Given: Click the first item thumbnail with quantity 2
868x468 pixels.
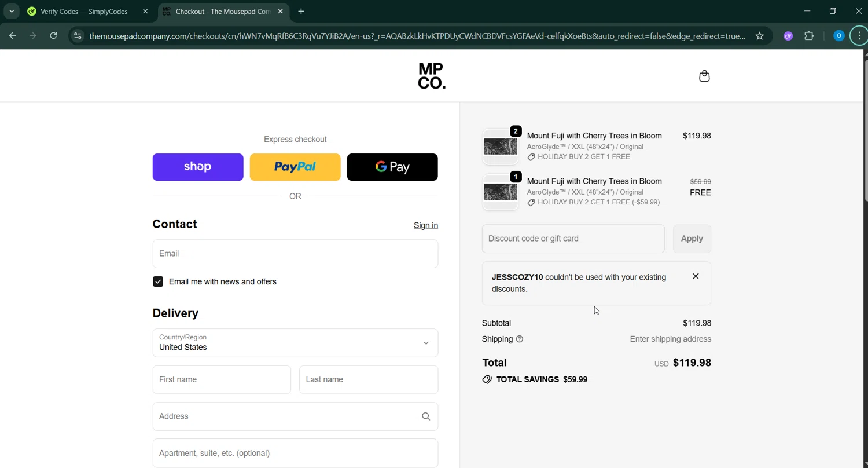Looking at the screenshot, I should pos(501,147).
